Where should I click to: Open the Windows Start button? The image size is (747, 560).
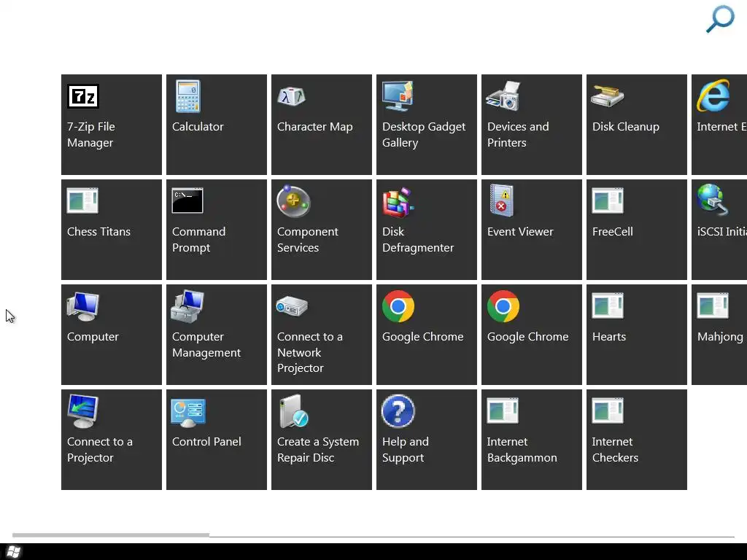click(14, 552)
